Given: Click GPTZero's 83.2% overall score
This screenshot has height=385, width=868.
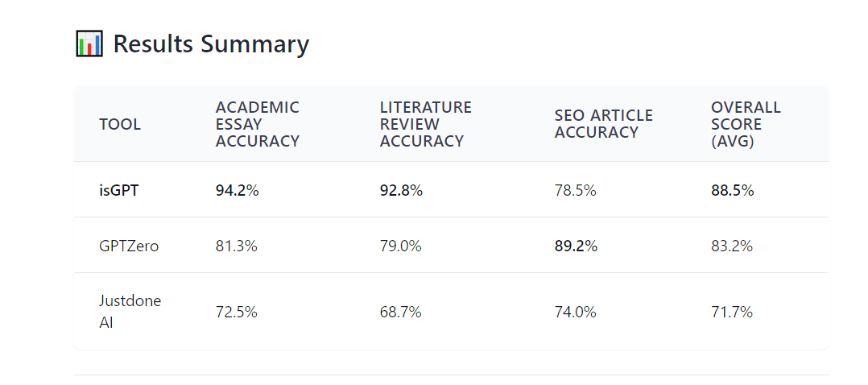Looking at the screenshot, I should [732, 246].
